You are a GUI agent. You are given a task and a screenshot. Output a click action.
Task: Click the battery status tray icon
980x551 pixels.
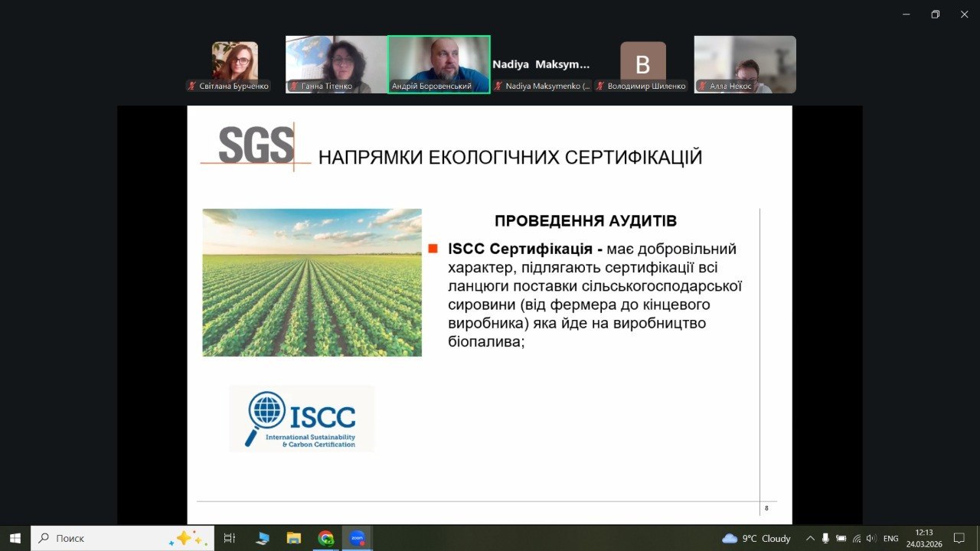click(x=841, y=538)
